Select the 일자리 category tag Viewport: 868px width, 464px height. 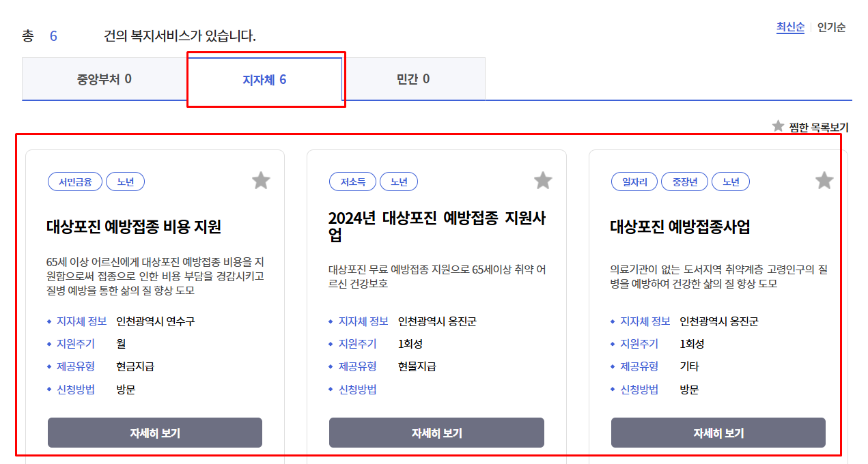tap(634, 181)
